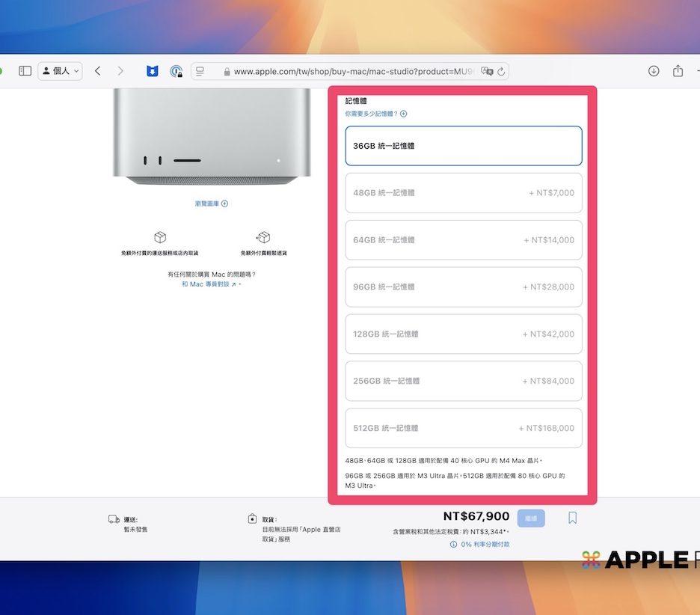Viewport: 700px width, 615px height.
Task: Select the 128GB unified memory option
Action: 463,334
